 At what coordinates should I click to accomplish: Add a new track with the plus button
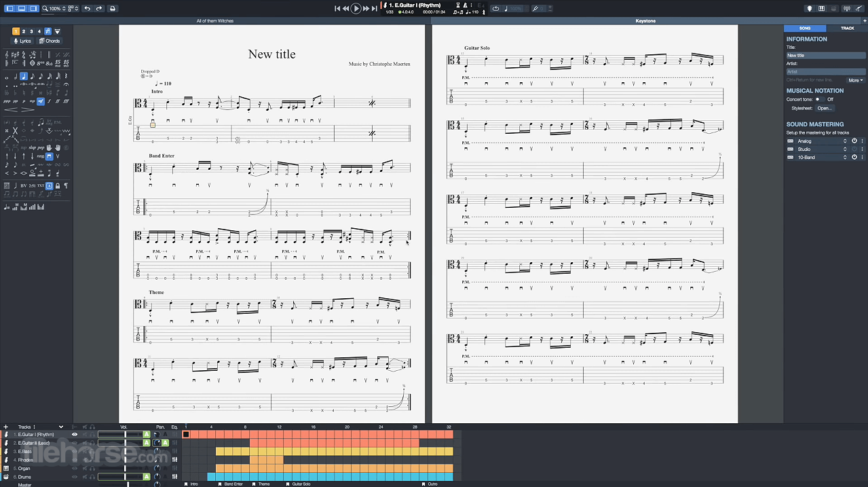[x=6, y=427]
